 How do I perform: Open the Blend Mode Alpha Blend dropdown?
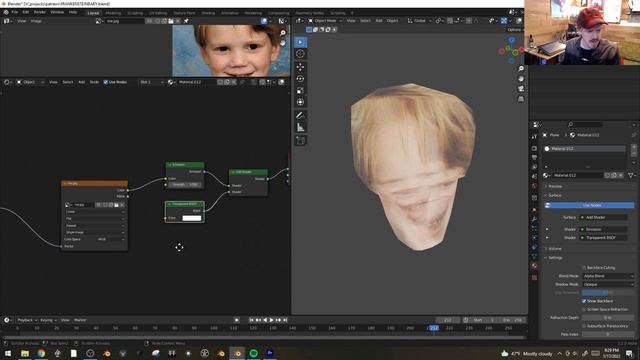point(608,276)
